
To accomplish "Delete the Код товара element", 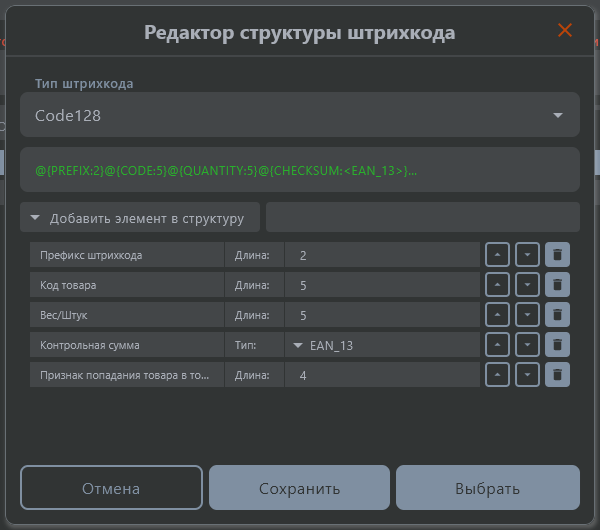I will (557, 285).
